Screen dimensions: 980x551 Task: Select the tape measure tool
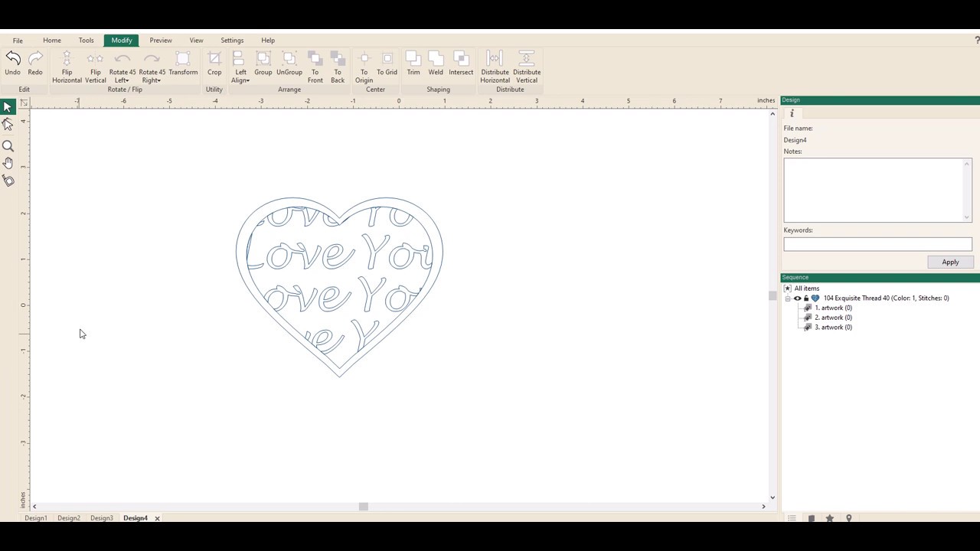click(x=8, y=181)
